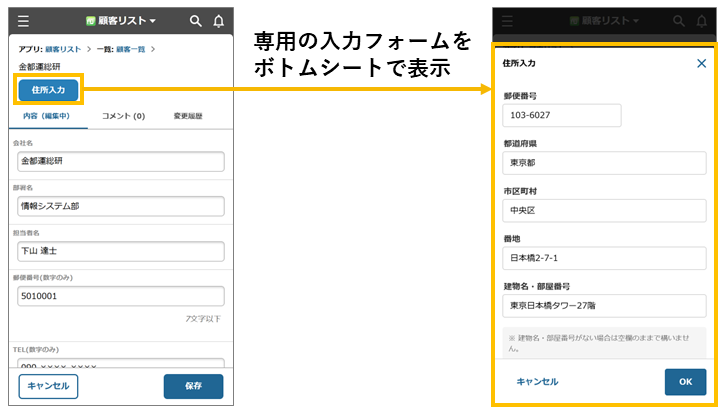Click the chevron after 顧客一覧 breadcrumb
The width and height of the screenshot is (725, 416).
[x=153, y=49]
